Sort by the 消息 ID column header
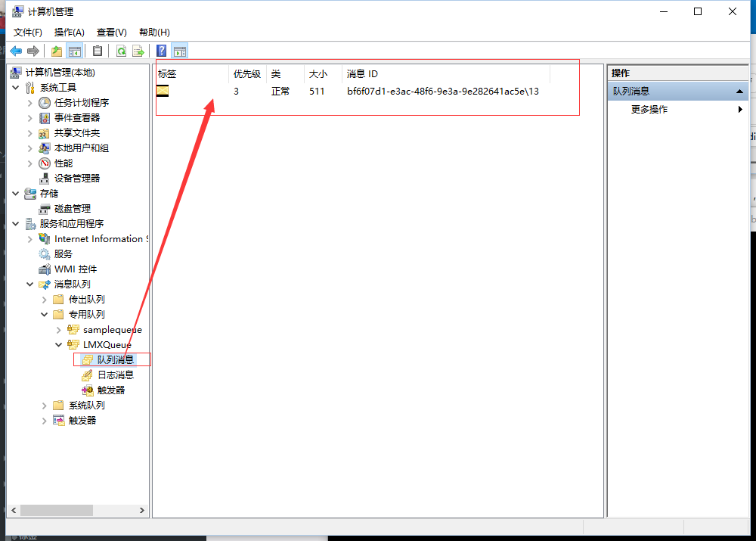Screen dimensions: 756x541 pyautogui.click(x=446, y=74)
